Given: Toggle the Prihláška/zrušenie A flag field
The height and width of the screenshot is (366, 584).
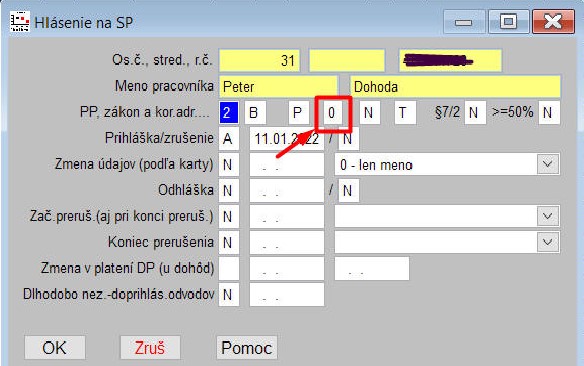Looking at the screenshot, I should coord(228,139).
